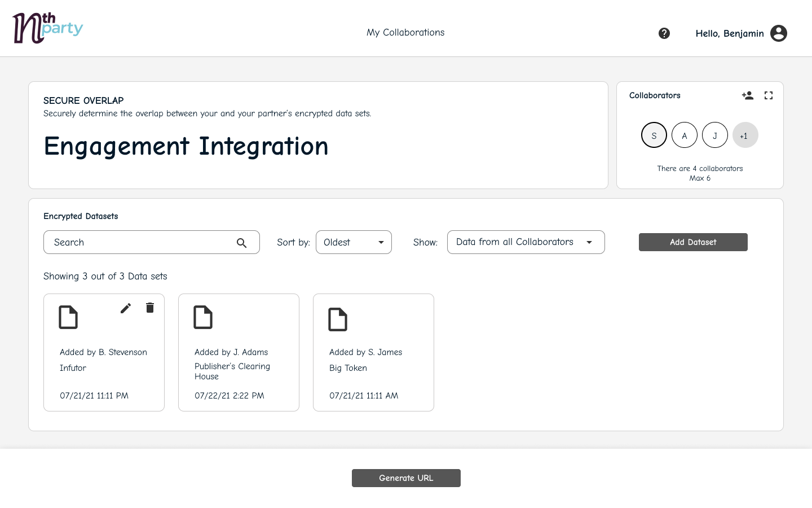Delete the Infutor dataset with trash icon

[x=150, y=308]
